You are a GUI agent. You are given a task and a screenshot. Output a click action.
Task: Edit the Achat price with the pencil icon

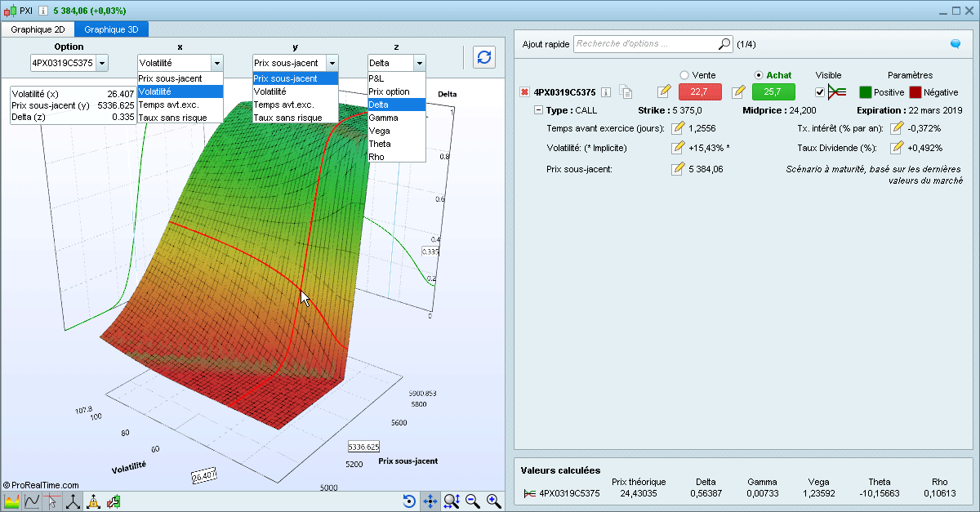[737, 92]
